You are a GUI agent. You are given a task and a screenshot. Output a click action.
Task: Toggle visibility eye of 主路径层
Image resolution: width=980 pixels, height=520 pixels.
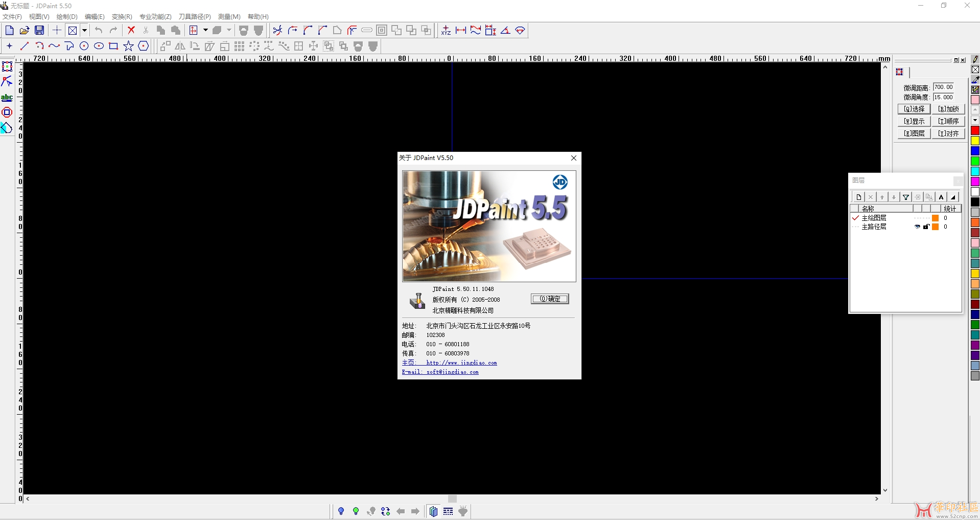click(917, 227)
